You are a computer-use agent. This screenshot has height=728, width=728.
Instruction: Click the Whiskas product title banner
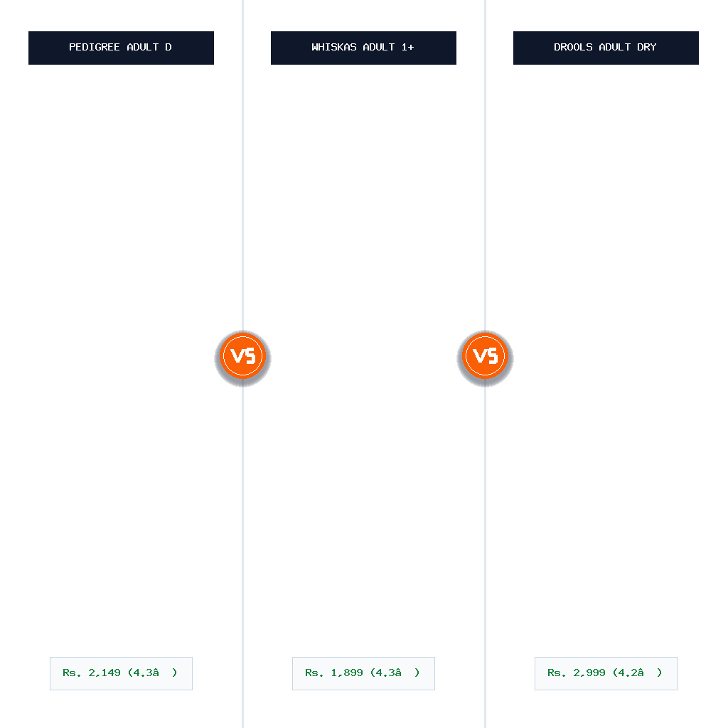tap(363, 48)
